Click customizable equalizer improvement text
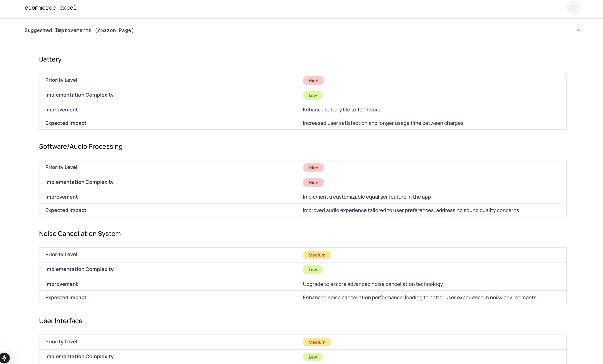Image resolution: width=603 pixels, height=364 pixels. click(x=366, y=197)
